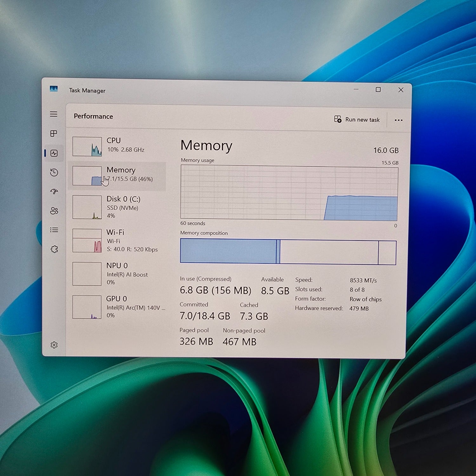The image size is (476, 476).
Task: Open the hamburger navigation menu
Action: pos(54,114)
